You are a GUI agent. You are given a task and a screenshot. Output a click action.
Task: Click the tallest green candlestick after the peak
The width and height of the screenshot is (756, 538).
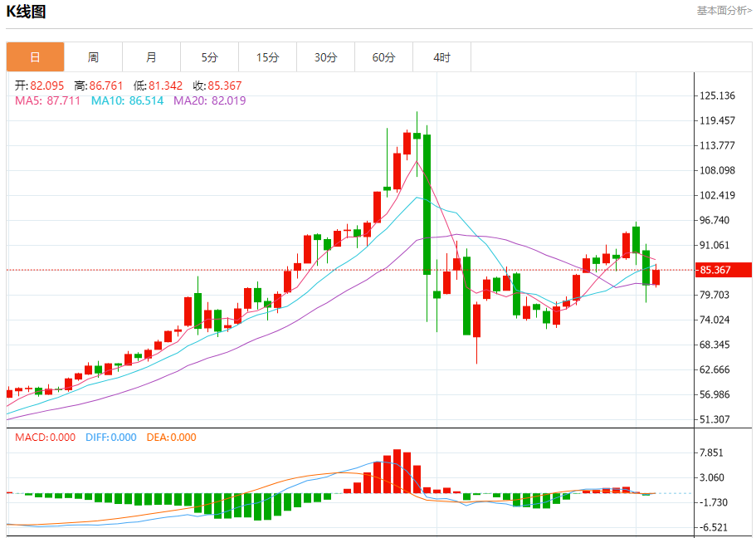427,204
